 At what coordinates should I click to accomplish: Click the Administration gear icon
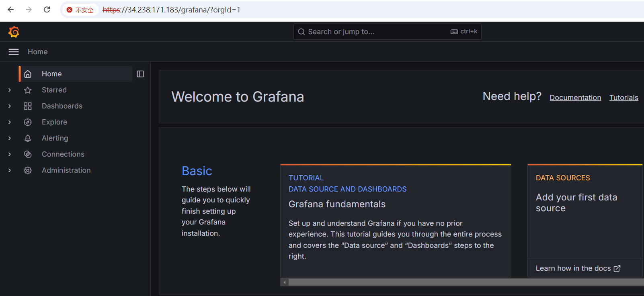28,170
